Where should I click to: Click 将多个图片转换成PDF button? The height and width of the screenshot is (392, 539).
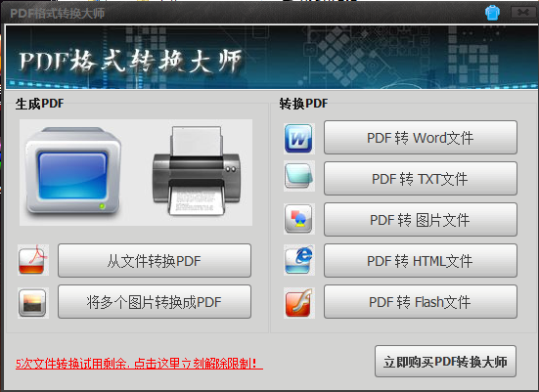(x=155, y=302)
